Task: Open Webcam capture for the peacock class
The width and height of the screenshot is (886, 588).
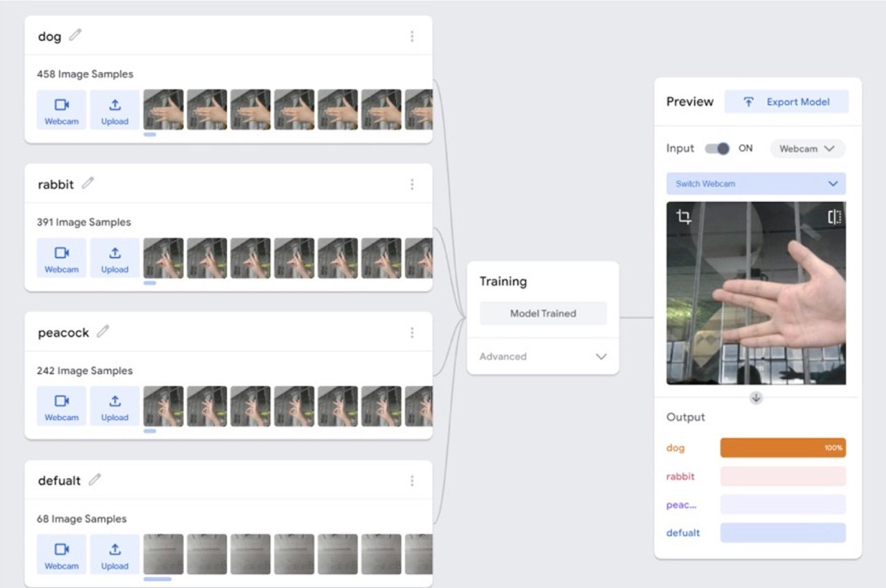Action: click(61, 405)
